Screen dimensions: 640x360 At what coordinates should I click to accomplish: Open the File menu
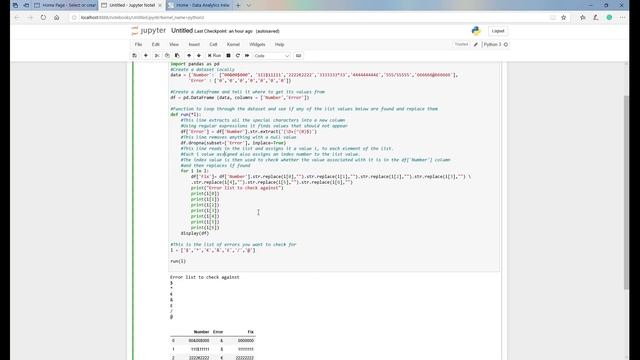(x=138, y=44)
